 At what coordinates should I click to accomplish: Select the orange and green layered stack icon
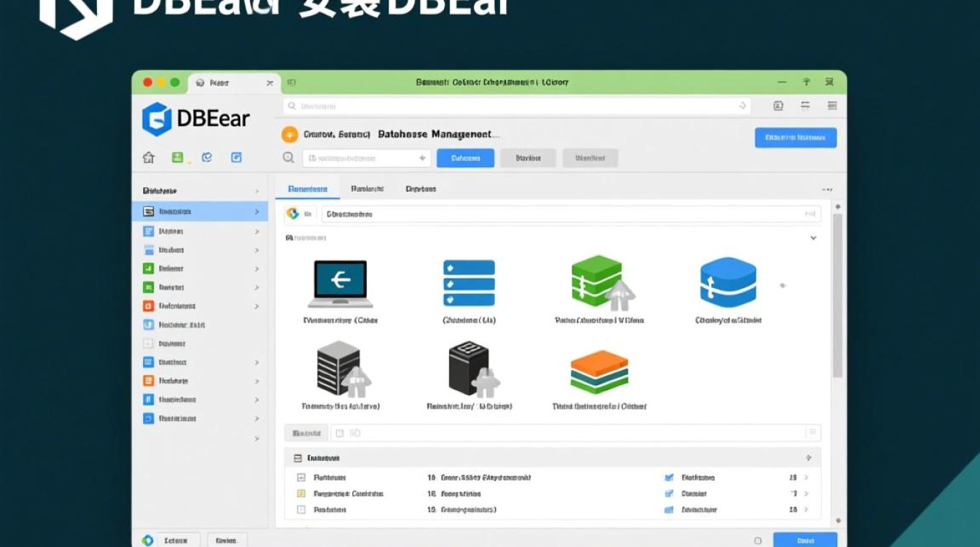click(x=599, y=372)
